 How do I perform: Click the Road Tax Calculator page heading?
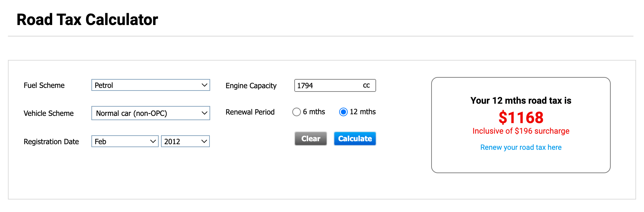pyautogui.click(x=87, y=19)
